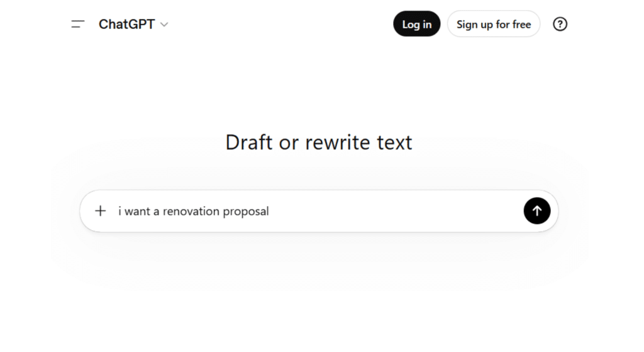644x352 pixels.
Task: Toggle the left navigation panel
Action: click(x=77, y=25)
